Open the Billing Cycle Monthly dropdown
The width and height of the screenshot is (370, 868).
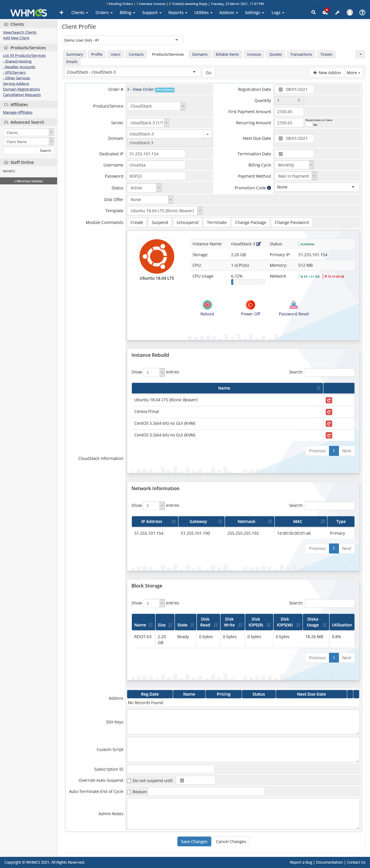pos(294,165)
